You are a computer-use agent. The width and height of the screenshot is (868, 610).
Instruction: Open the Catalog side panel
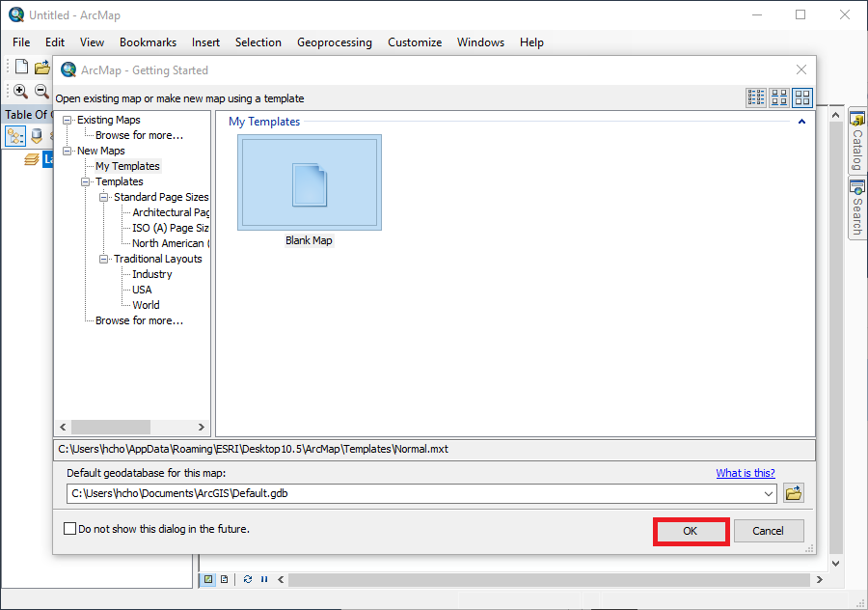click(x=856, y=141)
